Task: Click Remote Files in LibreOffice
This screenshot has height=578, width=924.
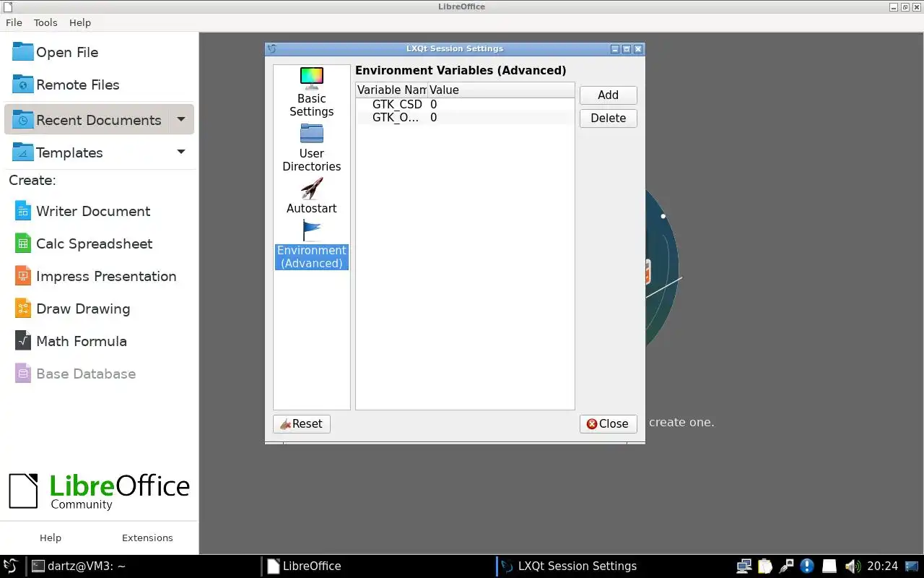Action: coord(100,85)
